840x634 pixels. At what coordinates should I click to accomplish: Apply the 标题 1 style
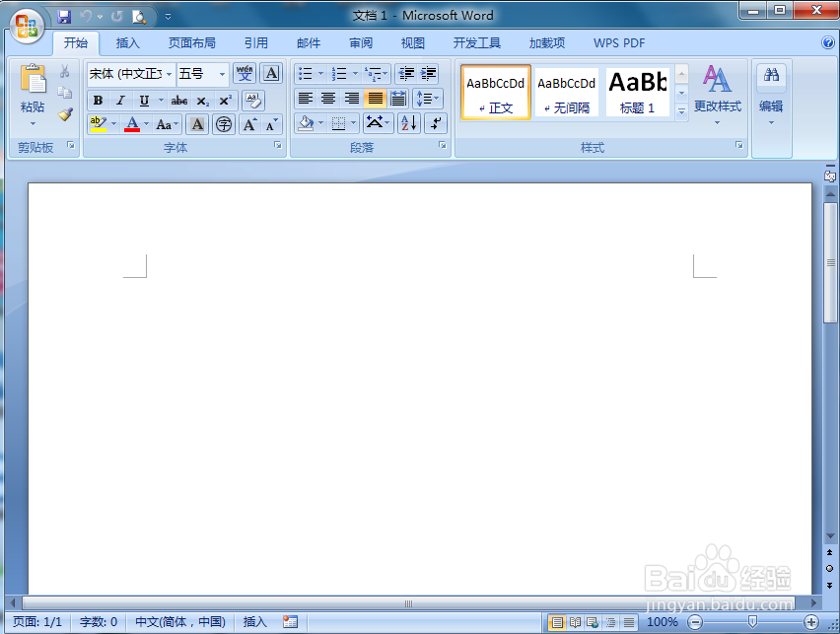(638, 92)
